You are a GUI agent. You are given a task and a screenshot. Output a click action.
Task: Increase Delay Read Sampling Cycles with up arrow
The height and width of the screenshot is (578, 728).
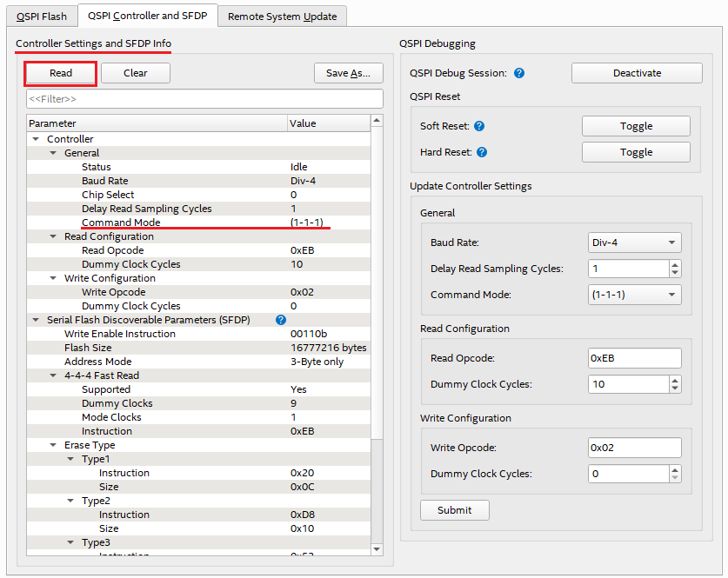pyautogui.click(x=675, y=265)
